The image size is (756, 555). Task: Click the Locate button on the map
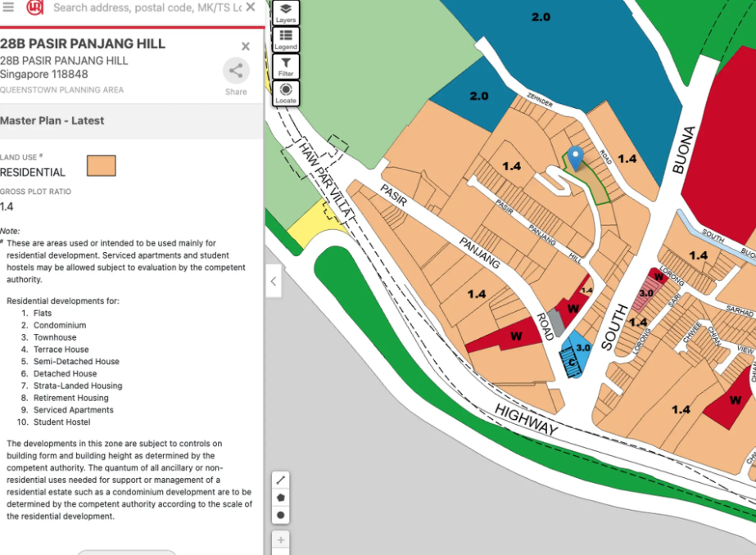[x=286, y=93]
